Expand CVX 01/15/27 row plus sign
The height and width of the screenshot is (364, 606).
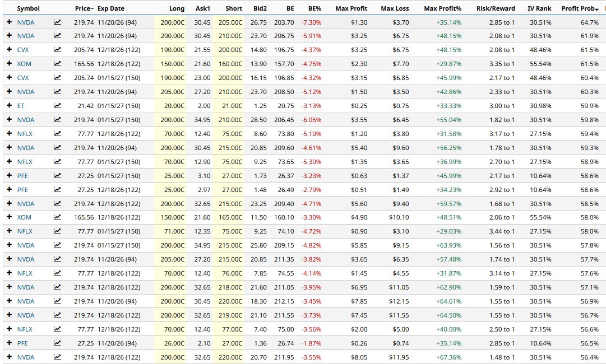(10, 77)
